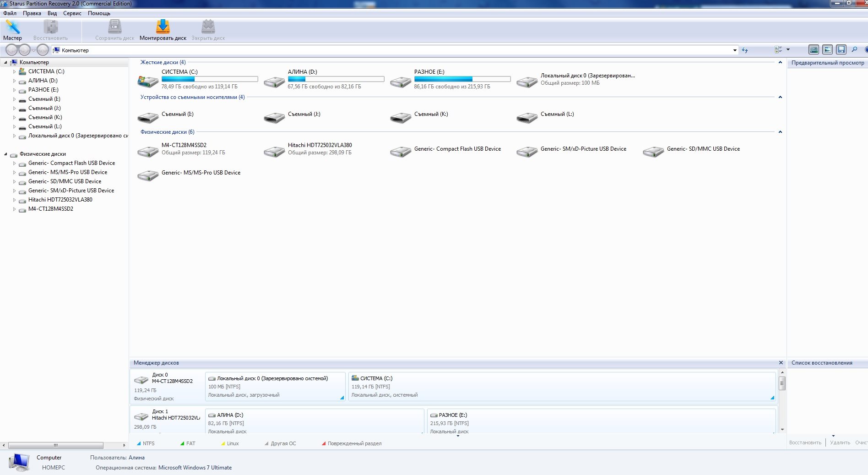868x475 pixels.
Task: Click the Монтировать диск toolbar icon
Action: [163, 30]
